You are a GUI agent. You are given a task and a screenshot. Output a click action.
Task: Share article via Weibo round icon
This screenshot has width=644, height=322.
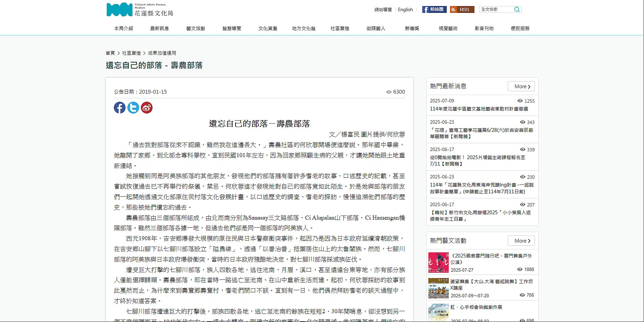[x=147, y=107]
